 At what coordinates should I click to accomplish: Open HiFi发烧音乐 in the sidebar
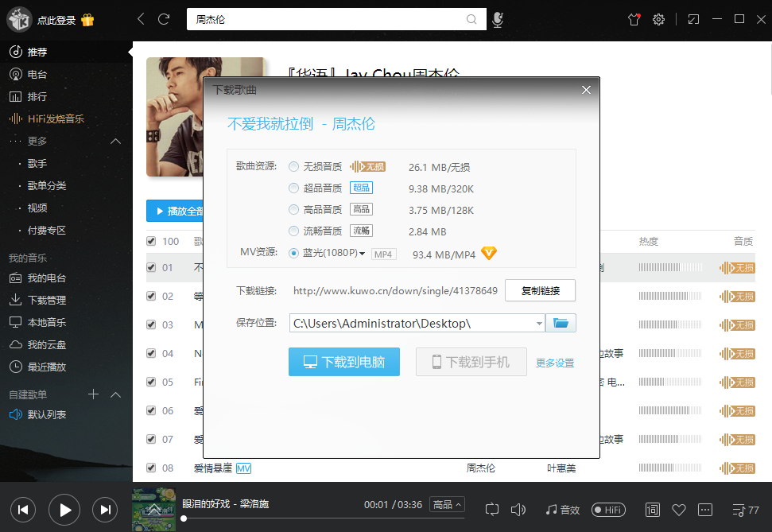click(67, 118)
